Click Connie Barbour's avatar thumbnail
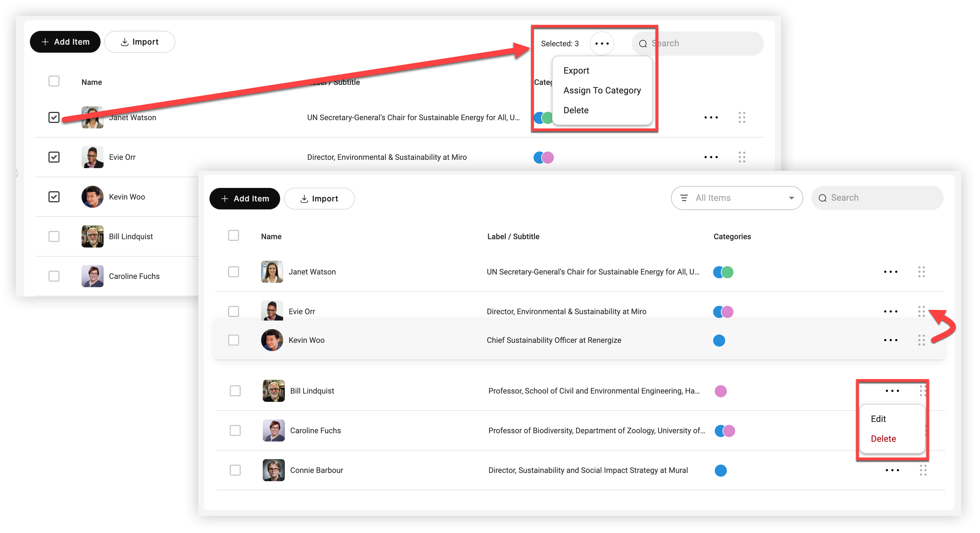The height and width of the screenshot is (533, 980). point(274,470)
